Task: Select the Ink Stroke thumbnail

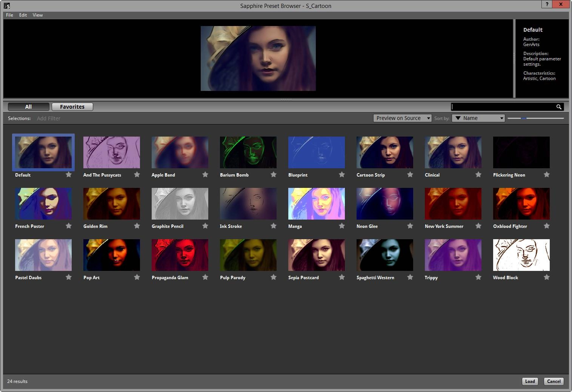Action: 248,204
